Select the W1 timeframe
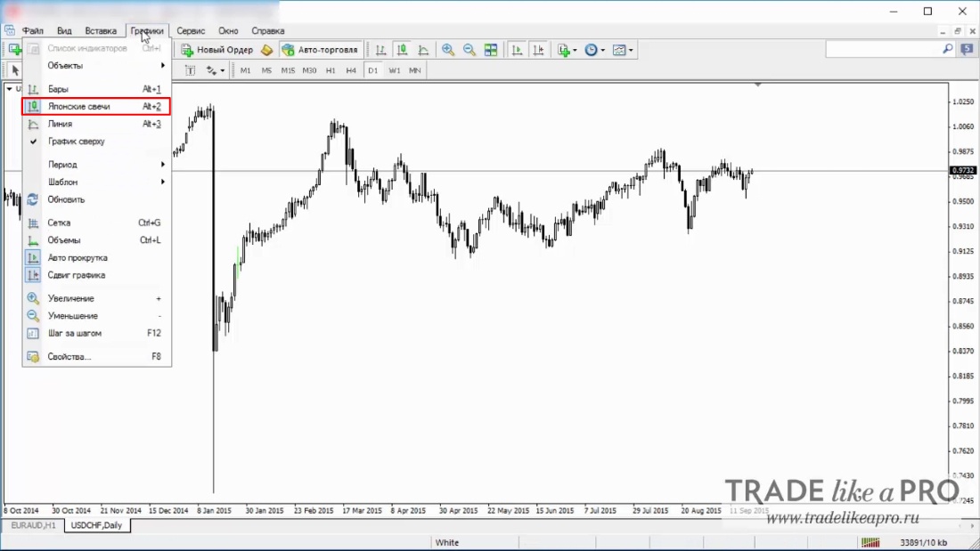This screenshot has height=551, width=980. point(395,70)
